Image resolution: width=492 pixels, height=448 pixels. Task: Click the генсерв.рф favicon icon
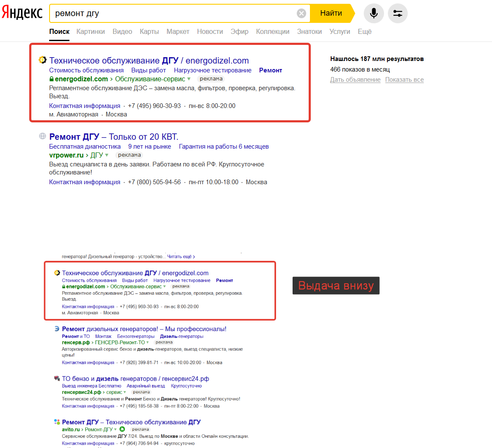pyautogui.click(x=57, y=329)
